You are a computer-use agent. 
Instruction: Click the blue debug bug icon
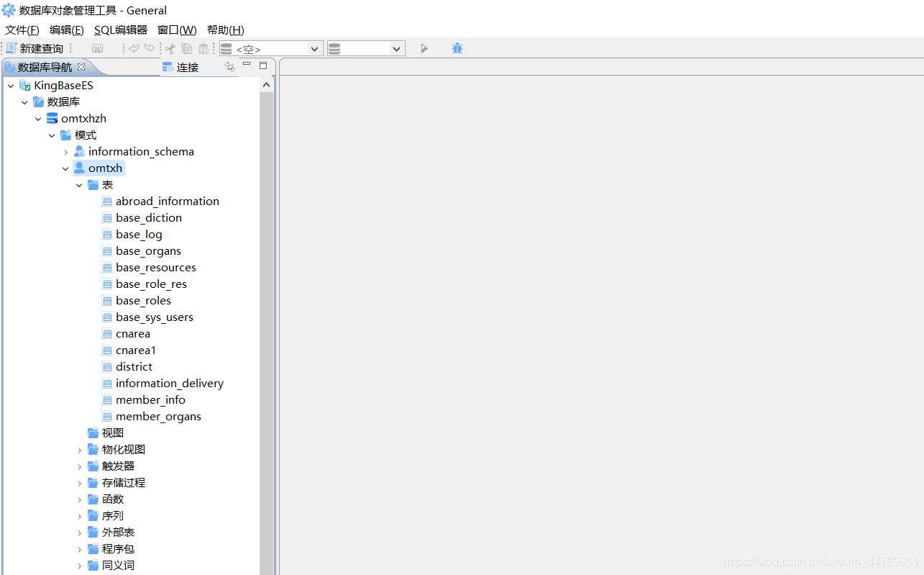[x=457, y=48]
